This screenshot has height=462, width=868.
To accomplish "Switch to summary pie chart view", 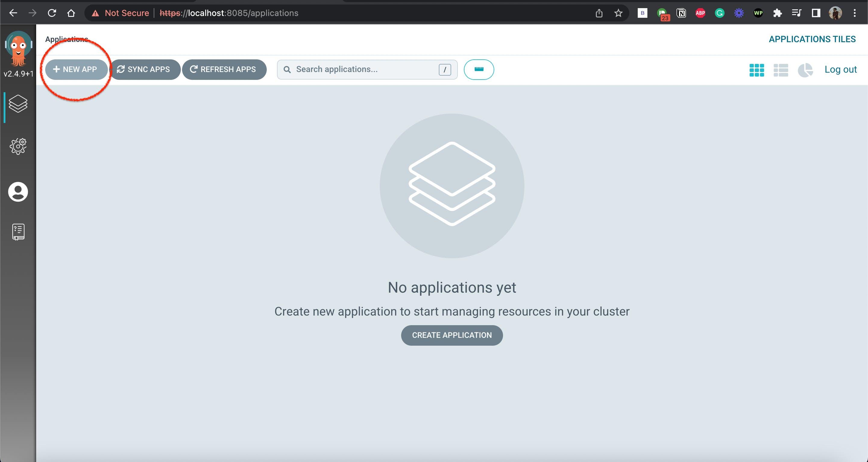I will tap(805, 70).
